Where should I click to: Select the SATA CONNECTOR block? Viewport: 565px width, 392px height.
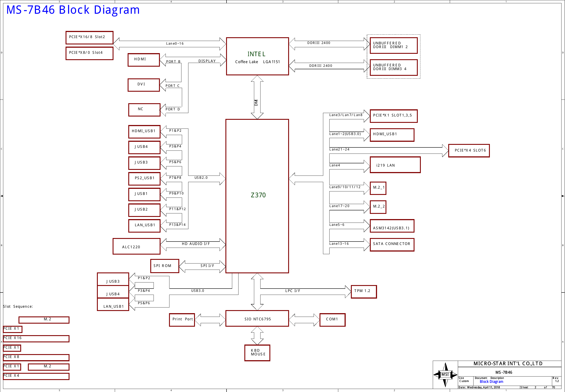coord(392,245)
